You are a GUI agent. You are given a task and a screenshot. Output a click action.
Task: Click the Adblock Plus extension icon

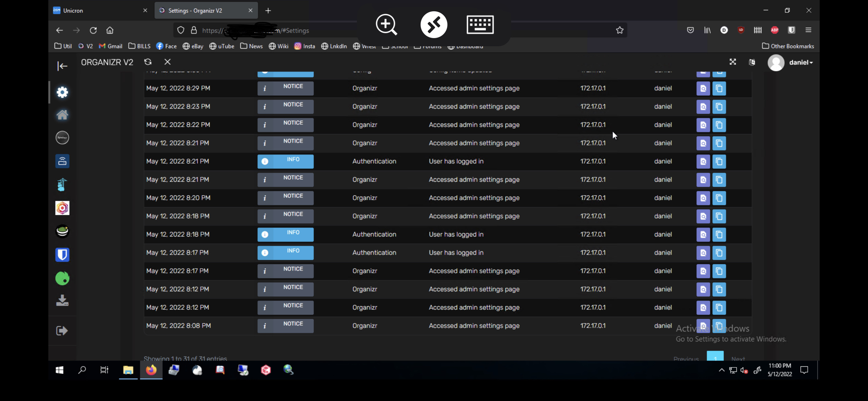(774, 30)
